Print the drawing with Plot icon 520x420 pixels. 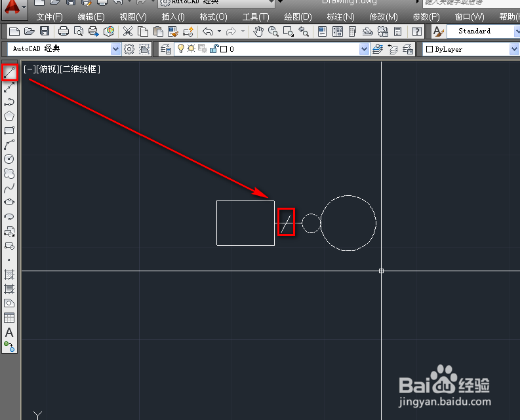pyautogui.click(x=64, y=32)
